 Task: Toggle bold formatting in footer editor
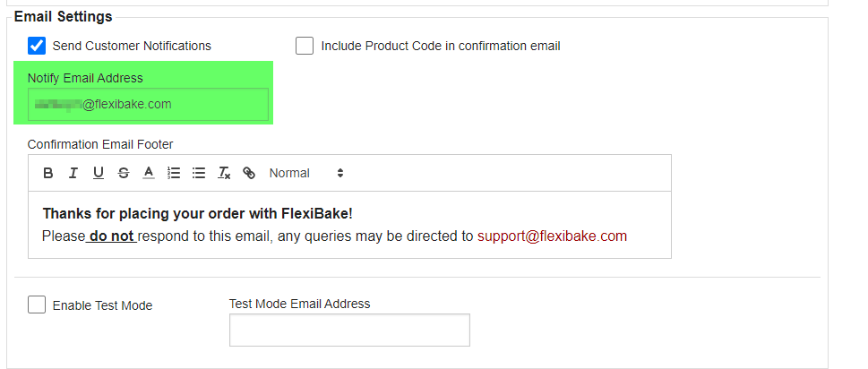click(48, 173)
